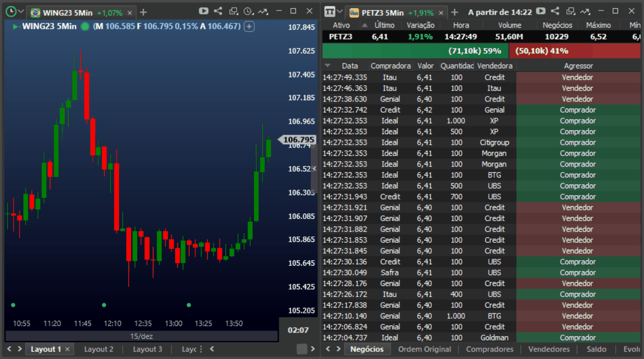Click the clock icon in WING23 window
Image resolution: width=644 pixels, height=359 pixels.
point(11,11)
